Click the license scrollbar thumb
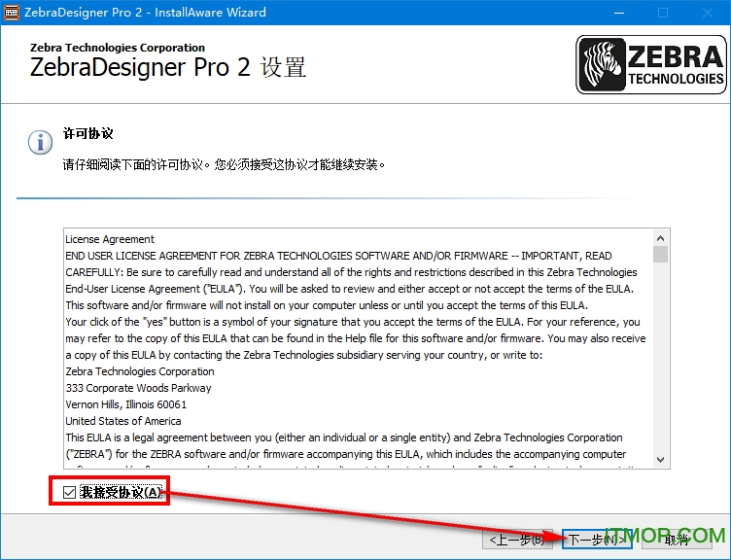Viewport: 731px width, 560px height. click(660, 255)
